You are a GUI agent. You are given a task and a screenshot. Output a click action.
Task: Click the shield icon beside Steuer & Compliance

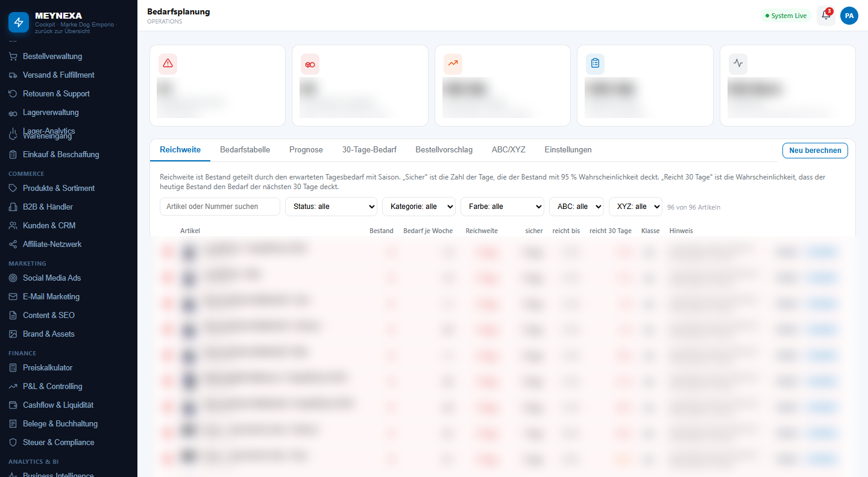pos(13,443)
